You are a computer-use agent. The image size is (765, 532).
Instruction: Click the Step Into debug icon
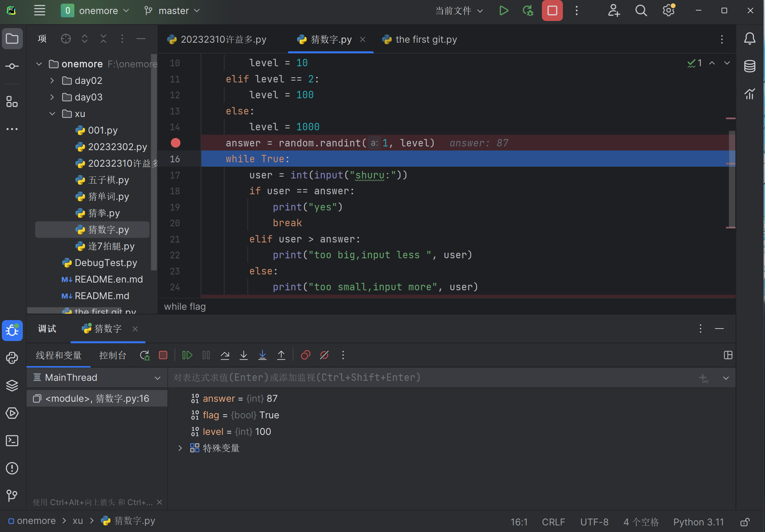[x=244, y=355]
